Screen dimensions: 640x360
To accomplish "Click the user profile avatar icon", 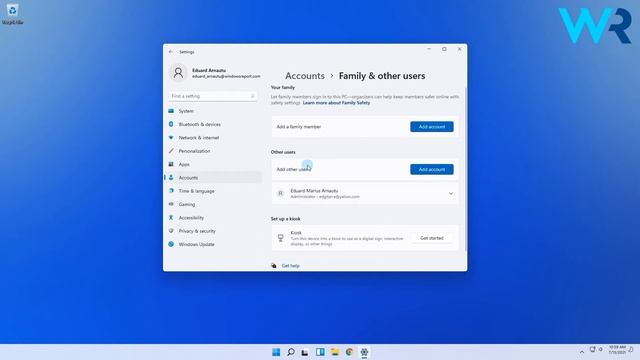I will pyautogui.click(x=178, y=73).
